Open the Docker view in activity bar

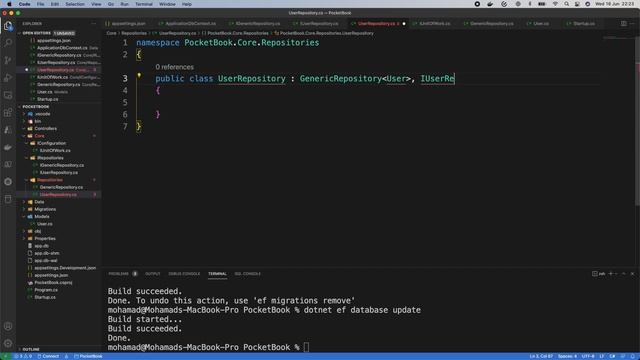(8, 147)
